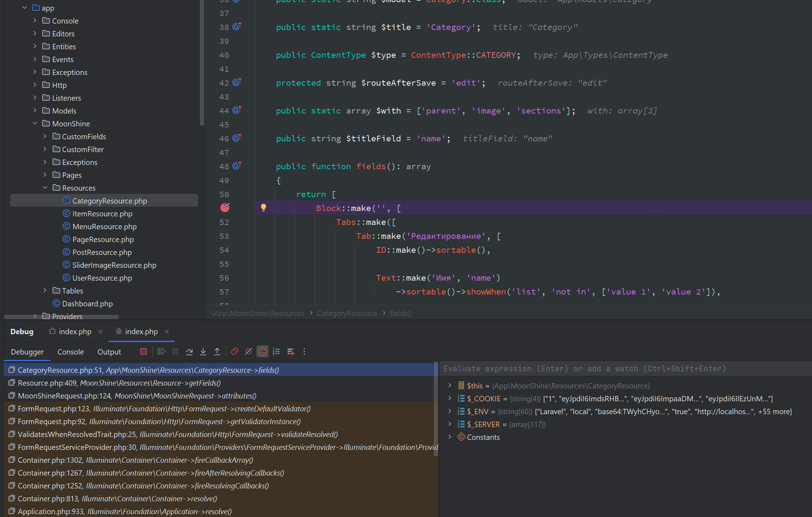Collapse the Resources folder
This screenshot has height=517, width=812.
click(x=45, y=187)
